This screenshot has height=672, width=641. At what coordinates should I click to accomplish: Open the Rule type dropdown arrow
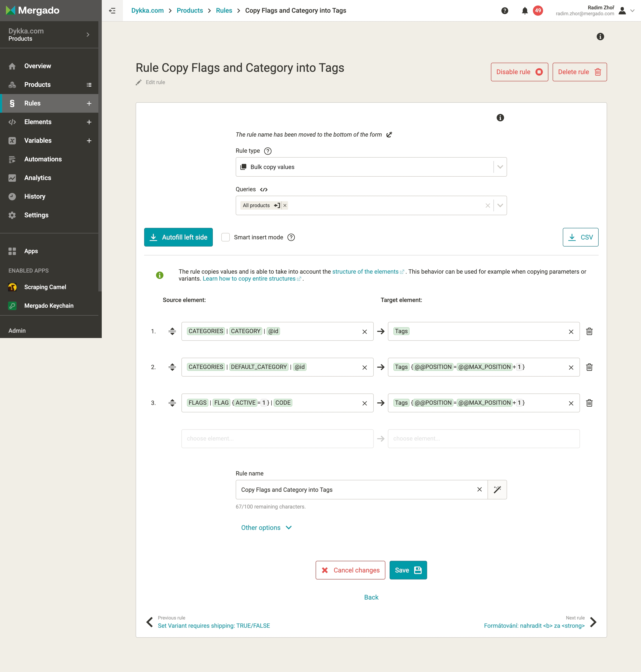click(500, 167)
